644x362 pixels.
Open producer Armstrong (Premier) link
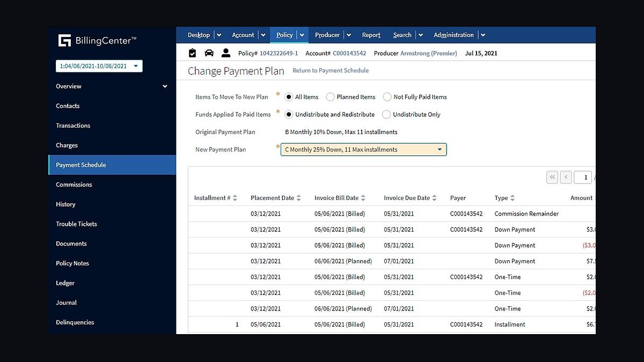click(429, 53)
